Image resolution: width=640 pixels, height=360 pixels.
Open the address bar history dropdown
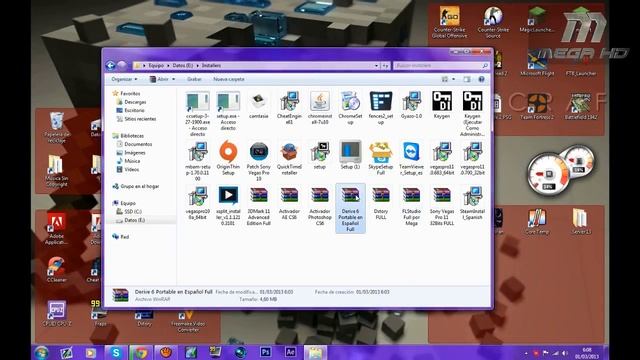click(x=376, y=65)
